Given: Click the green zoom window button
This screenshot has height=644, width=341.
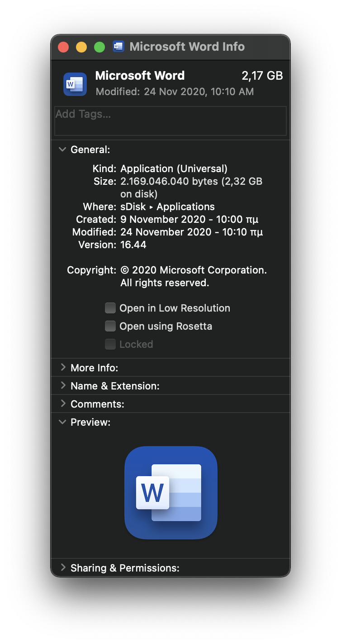Looking at the screenshot, I should tap(99, 47).
